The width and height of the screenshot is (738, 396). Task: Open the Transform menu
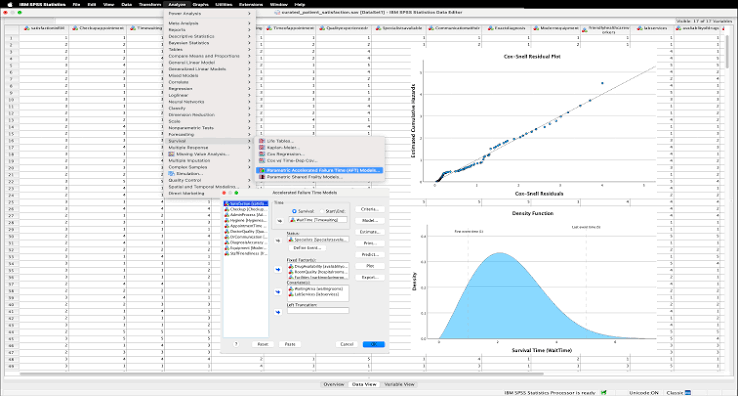point(150,4)
